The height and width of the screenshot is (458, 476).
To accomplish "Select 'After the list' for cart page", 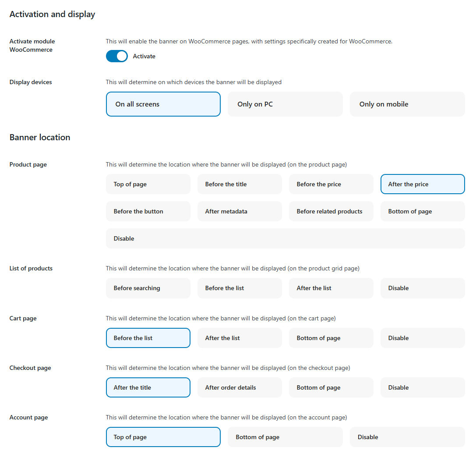I will pyautogui.click(x=240, y=338).
